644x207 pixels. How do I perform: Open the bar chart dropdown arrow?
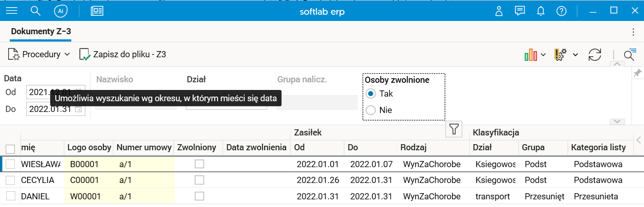pyautogui.click(x=543, y=55)
